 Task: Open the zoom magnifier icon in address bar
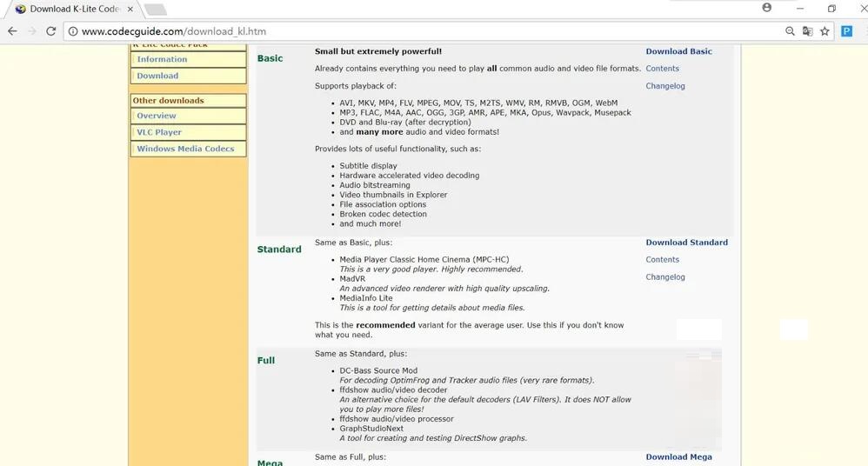pyautogui.click(x=790, y=31)
